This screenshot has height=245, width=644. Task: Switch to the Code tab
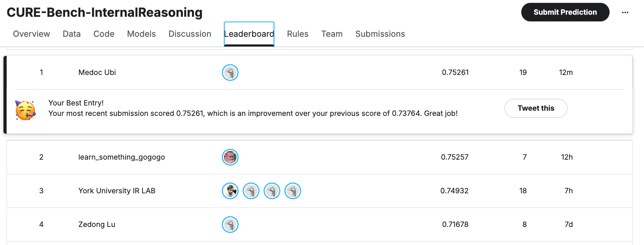click(x=104, y=34)
